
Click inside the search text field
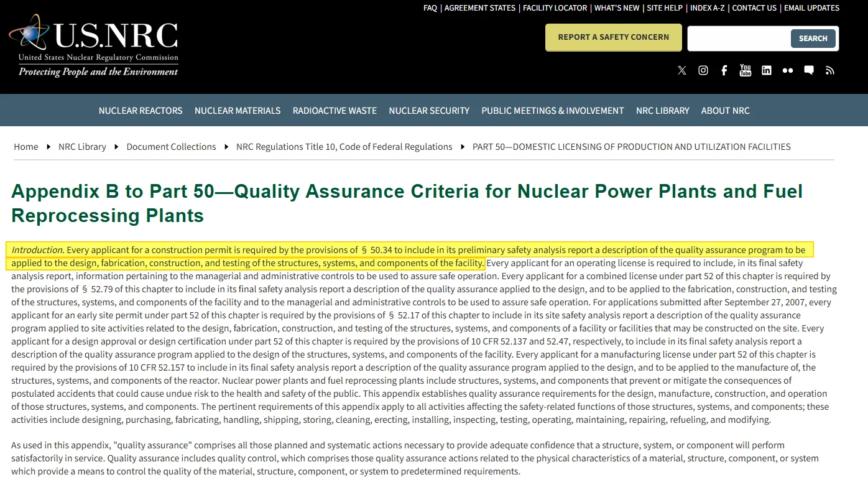click(x=739, y=39)
